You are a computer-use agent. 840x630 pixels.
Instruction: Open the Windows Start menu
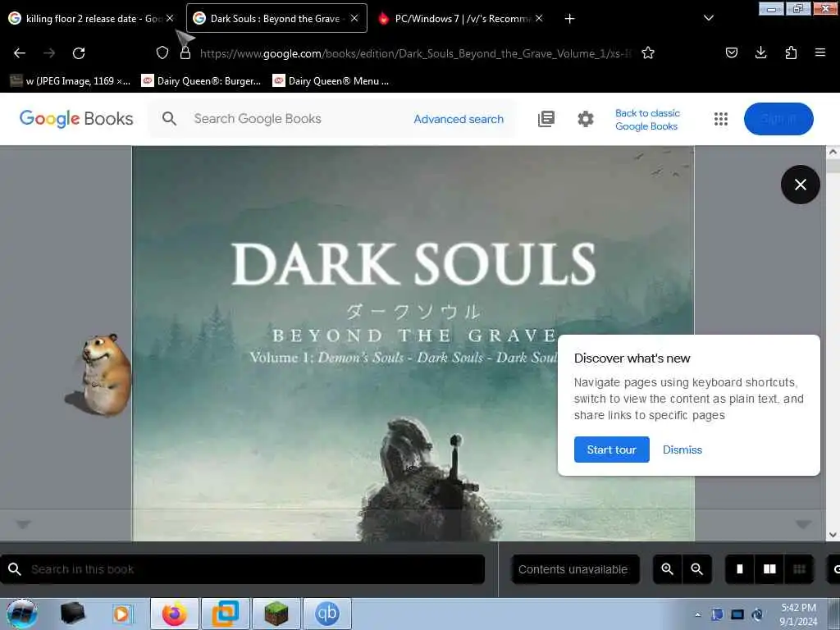click(x=21, y=614)
